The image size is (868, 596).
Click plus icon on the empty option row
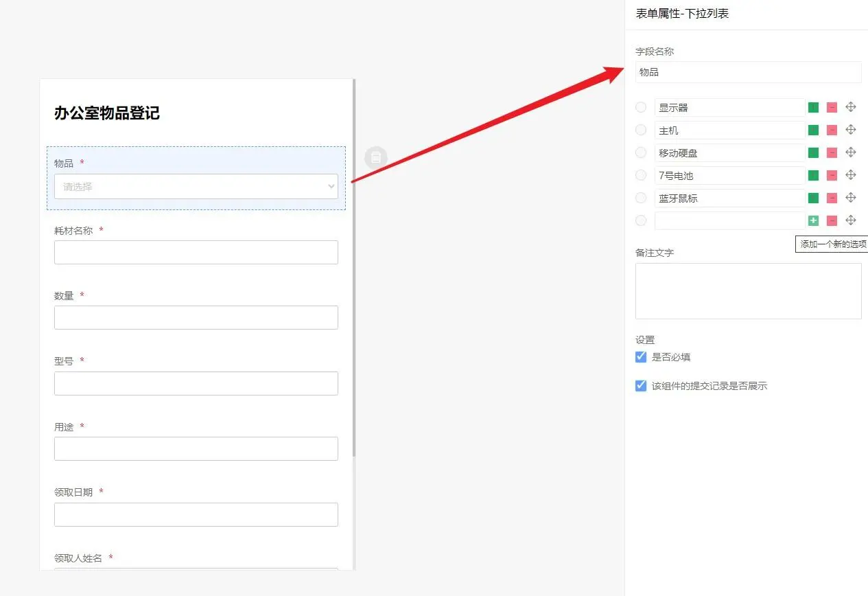pos(813,220)
